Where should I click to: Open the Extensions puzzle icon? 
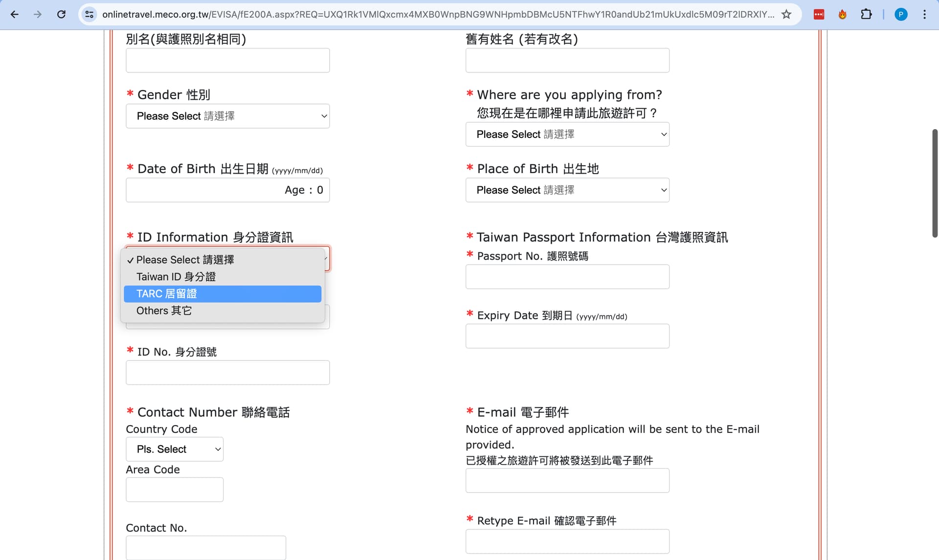(x=866, y=14)
